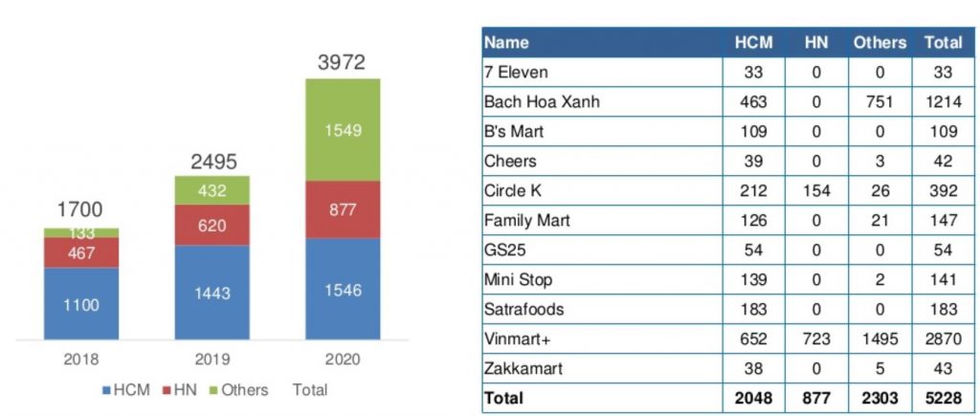This screenshot has height=416, width=980.
Task: Select the Vinmart+ total cell 2870
Action: (x=945, y=339)
